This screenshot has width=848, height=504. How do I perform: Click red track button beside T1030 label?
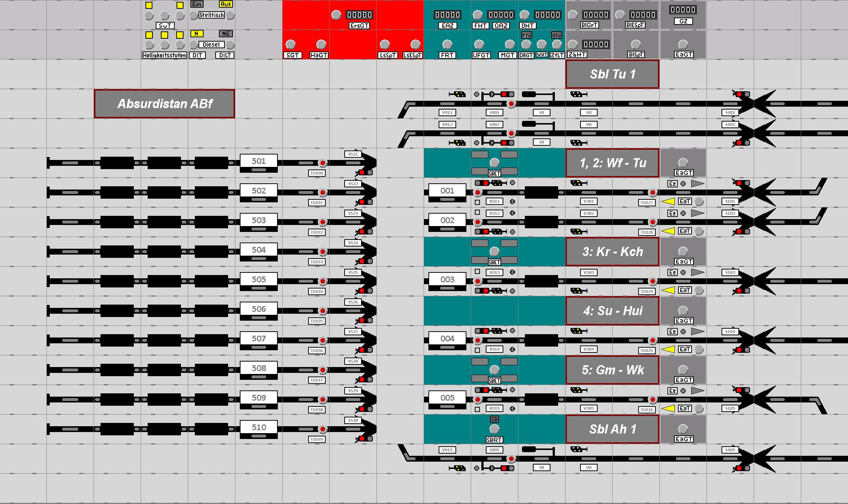coord(322,163)
